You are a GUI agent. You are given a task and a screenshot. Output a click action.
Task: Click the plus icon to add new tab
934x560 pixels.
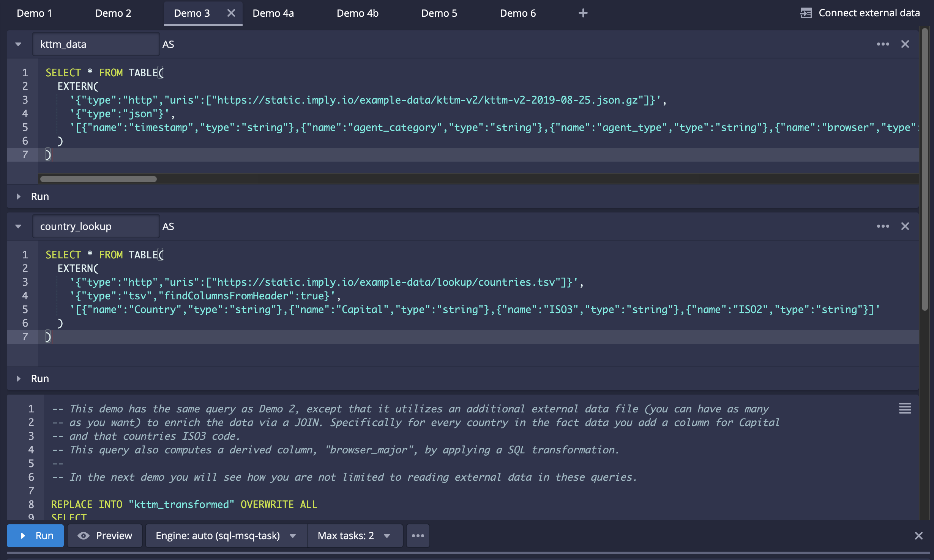583,13
